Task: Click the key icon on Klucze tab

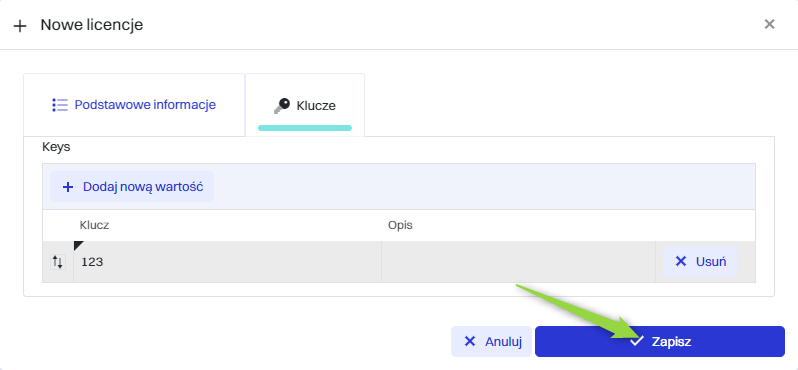Action: [281, 106]
